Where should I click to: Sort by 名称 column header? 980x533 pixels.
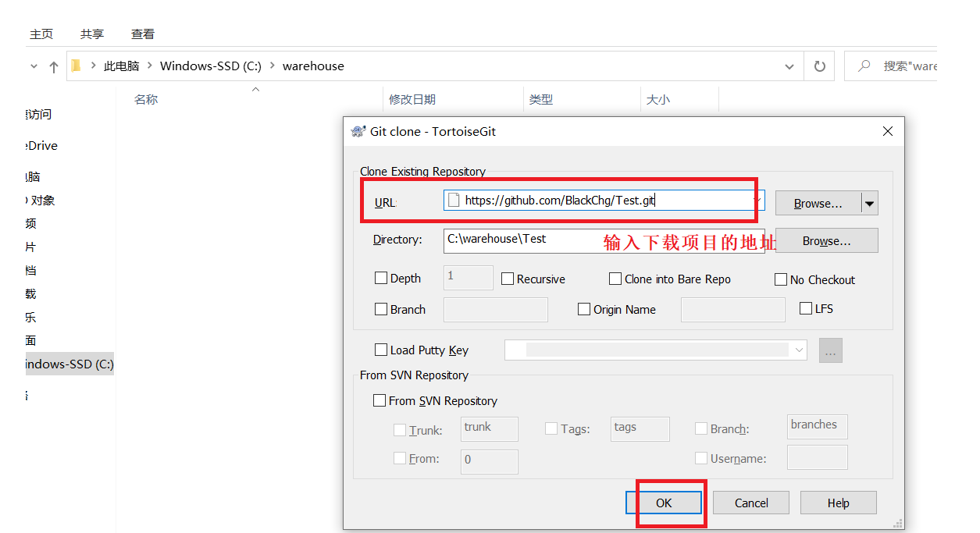[146, 99]
